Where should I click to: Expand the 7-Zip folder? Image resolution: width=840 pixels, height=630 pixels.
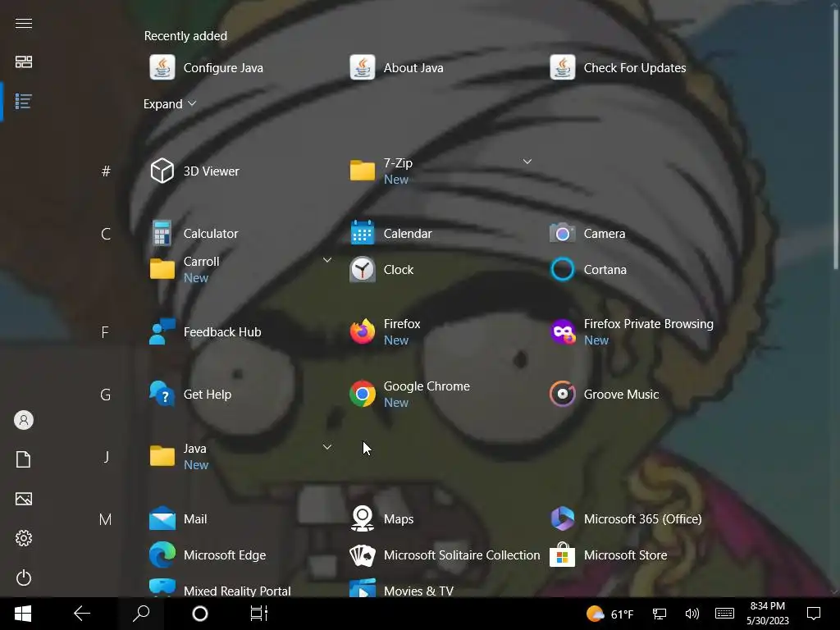(x=527, y=162)
